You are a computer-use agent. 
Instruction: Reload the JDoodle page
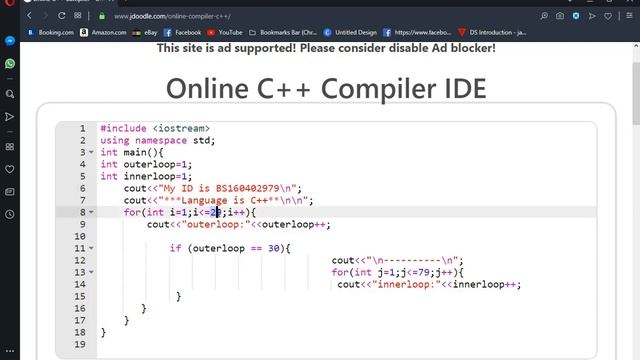point(62,16)
